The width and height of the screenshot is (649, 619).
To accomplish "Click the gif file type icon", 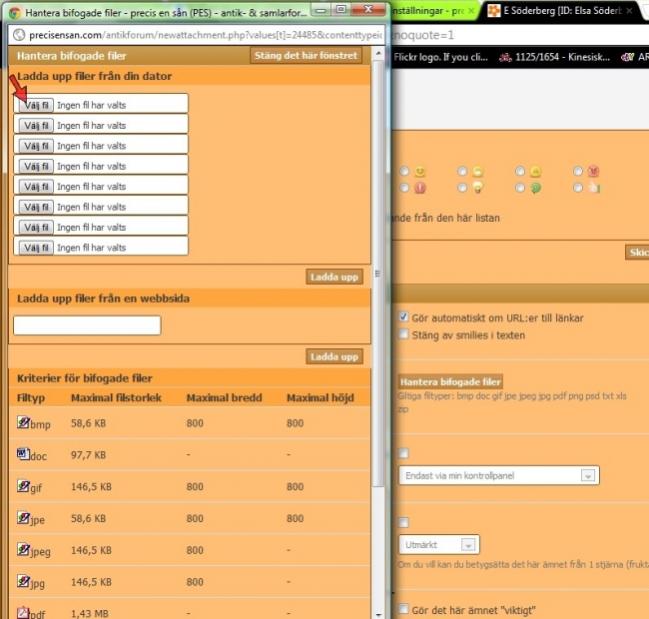I will pyautogui.click(x=23, y=486).
